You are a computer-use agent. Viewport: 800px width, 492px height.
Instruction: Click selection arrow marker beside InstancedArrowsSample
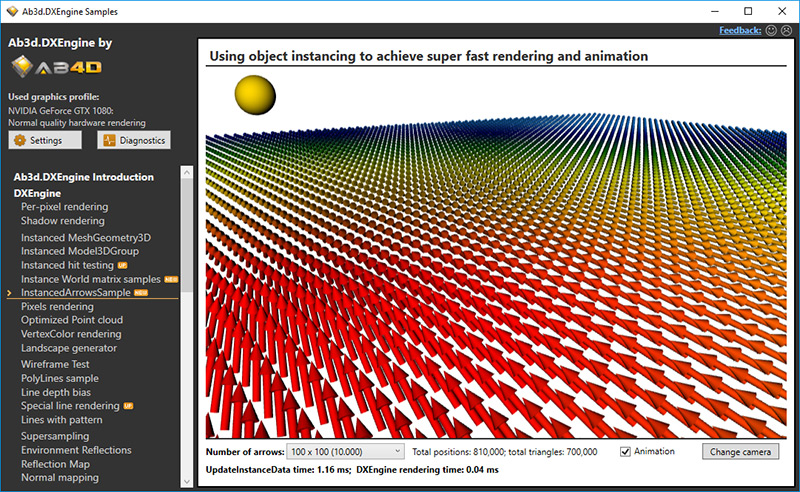(9, 293)
